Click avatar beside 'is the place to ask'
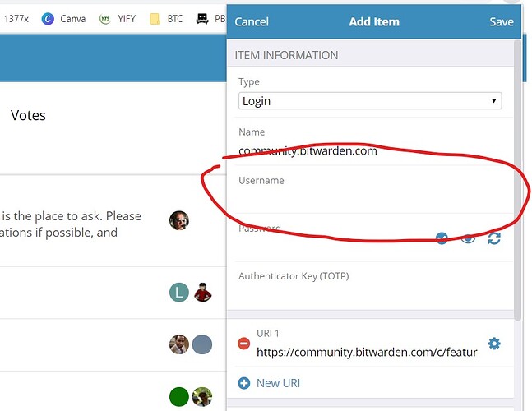The width and height of the screenshot is (532, 411). pyautogui.click(x=179, y=220)
